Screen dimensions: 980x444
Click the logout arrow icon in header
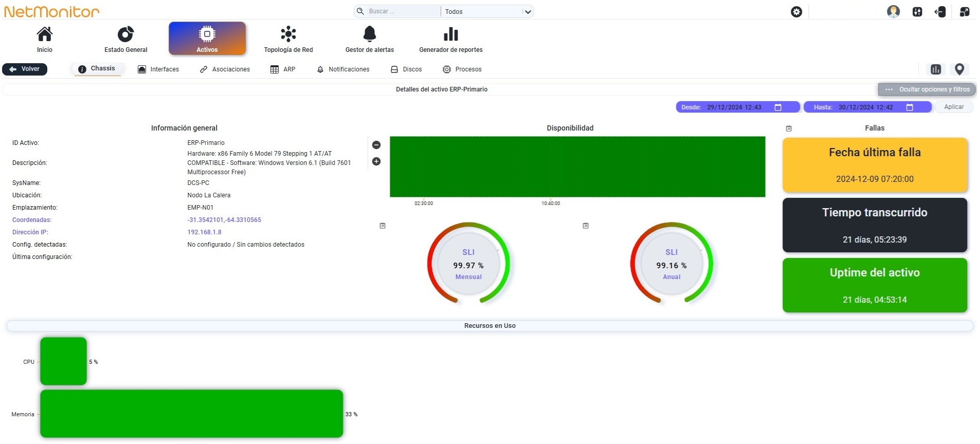pos(940,12)
